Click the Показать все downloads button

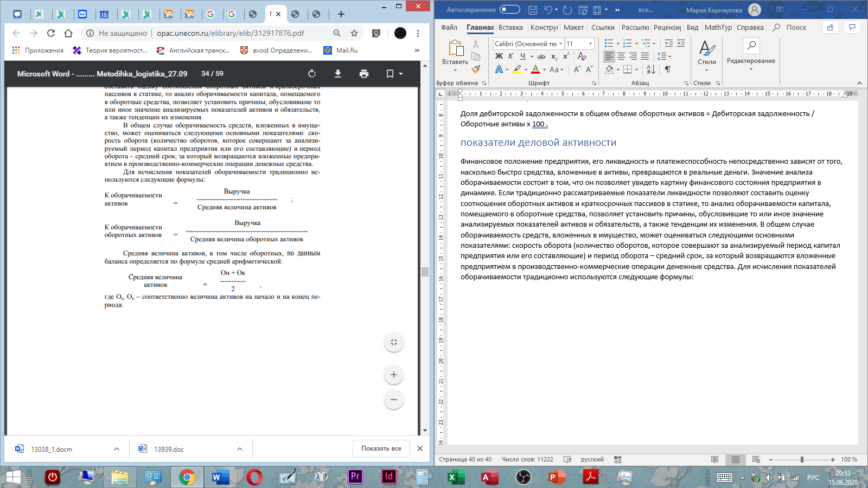tap(381, 448)
